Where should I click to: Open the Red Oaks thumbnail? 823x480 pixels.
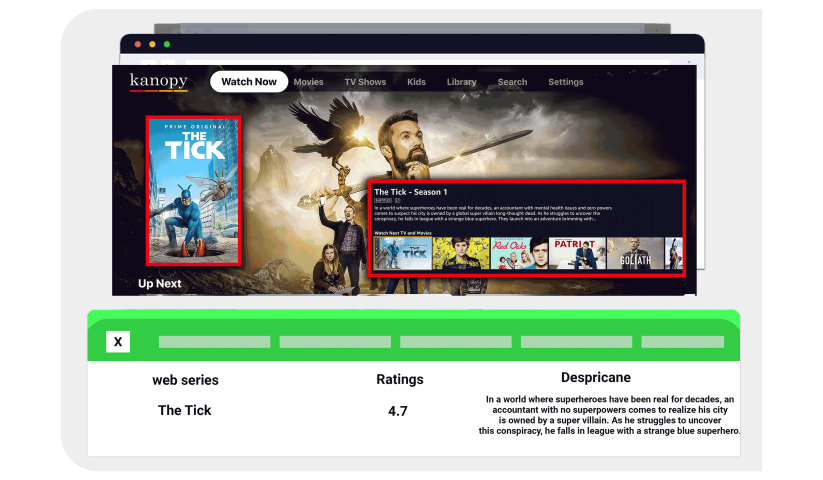[520, 253]
